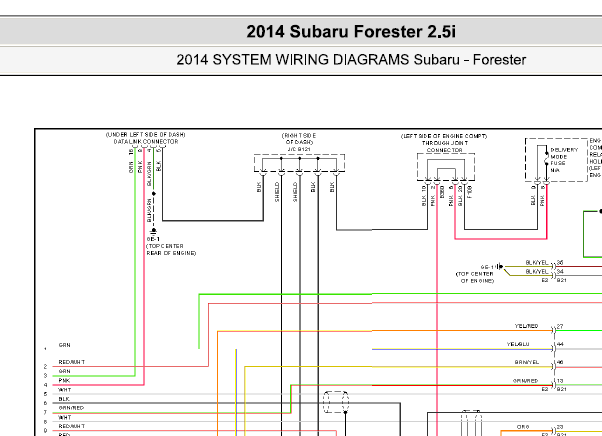This screenshot has width=602, height=436.
Task: Click the '2014 Subaru Forester 2.5i' title
Action: click(x=351, y=31)
